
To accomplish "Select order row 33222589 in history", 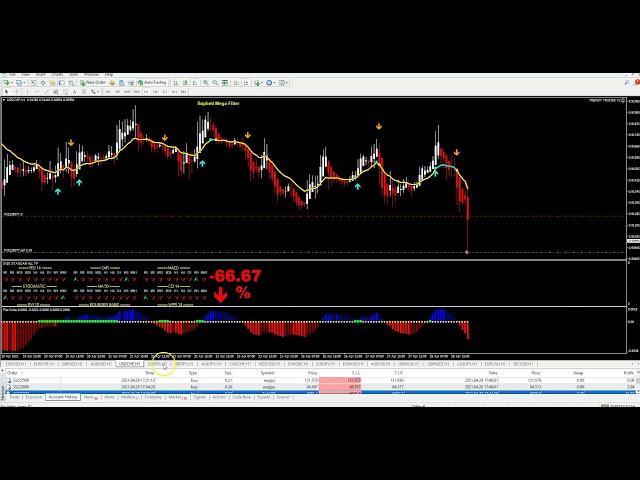I will pos(19,380).
